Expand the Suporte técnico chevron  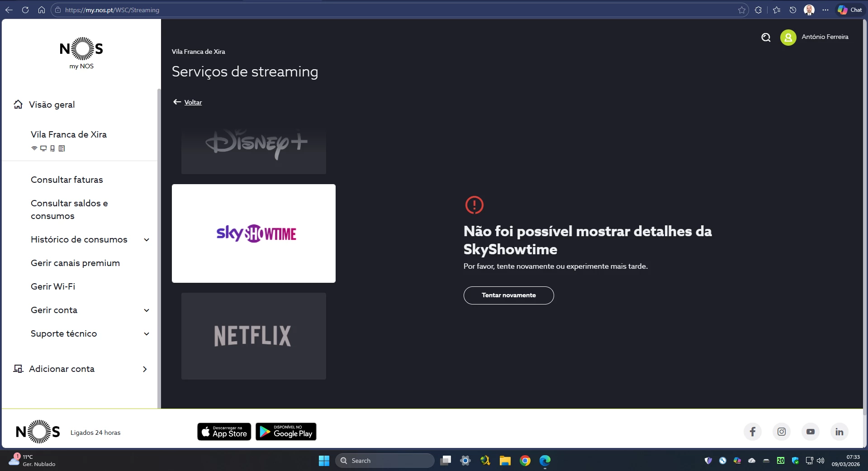(147, 334)
